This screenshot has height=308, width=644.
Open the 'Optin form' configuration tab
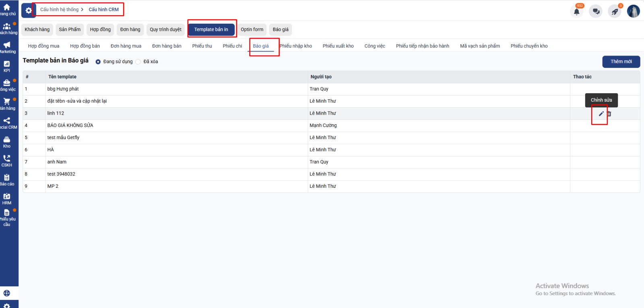(252, 30)
